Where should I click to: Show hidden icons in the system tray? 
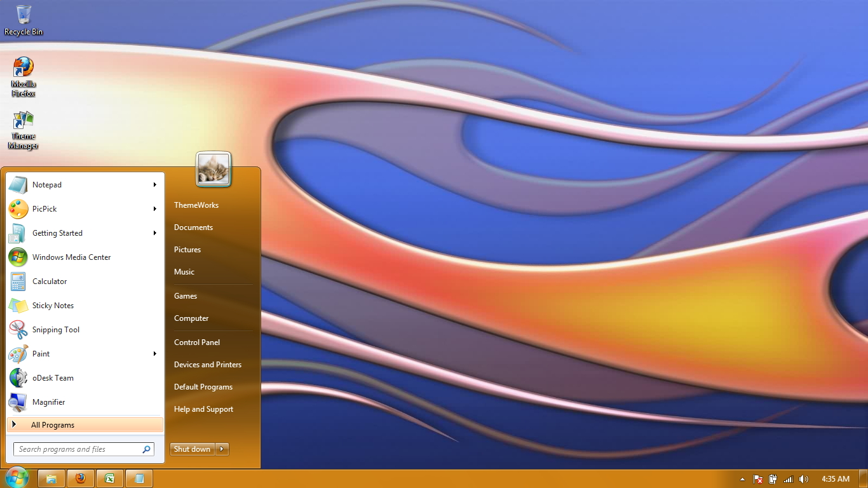pyautogui.click(x=742, y=478)
